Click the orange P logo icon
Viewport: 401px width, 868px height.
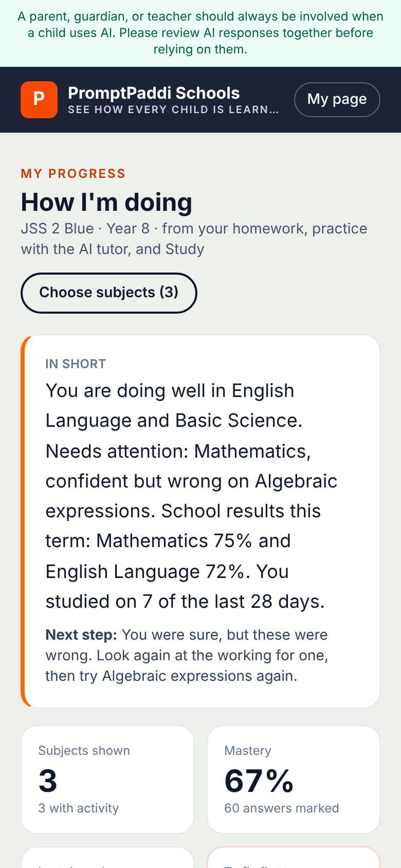click(x=39, y=100)
